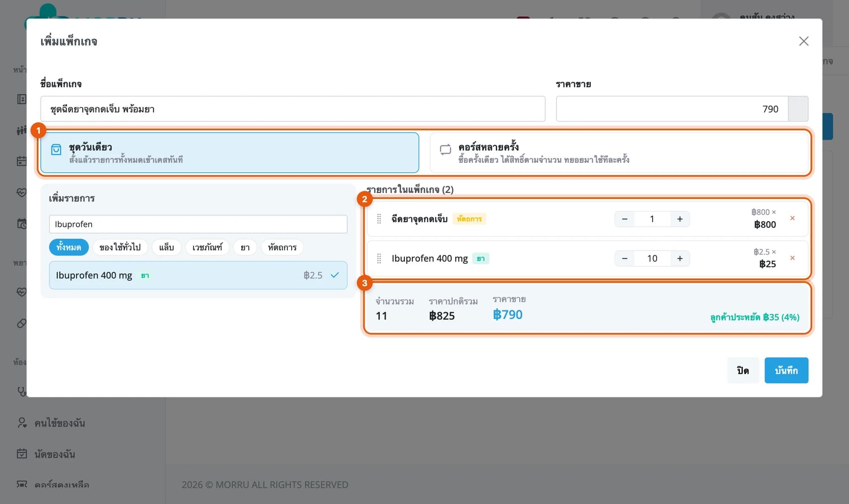
Task: Decrease quantity of ฉีดยาจุดกดเจ็บ with minus
Action: pos(624,219)
